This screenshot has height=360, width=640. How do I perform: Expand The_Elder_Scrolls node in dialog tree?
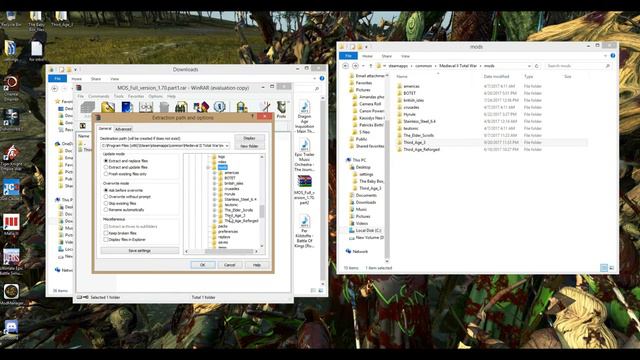(215, 210)
